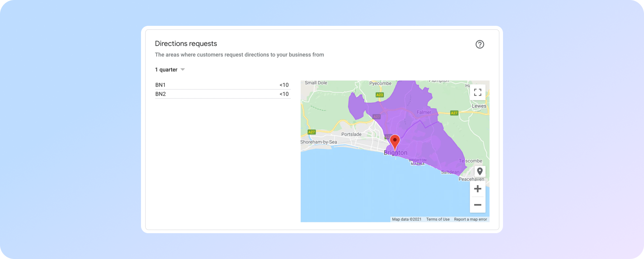This screenshot has width=644, height=259.
Task: Click the map location pin button
Action: pyautogui.click(x=480, y=171)
